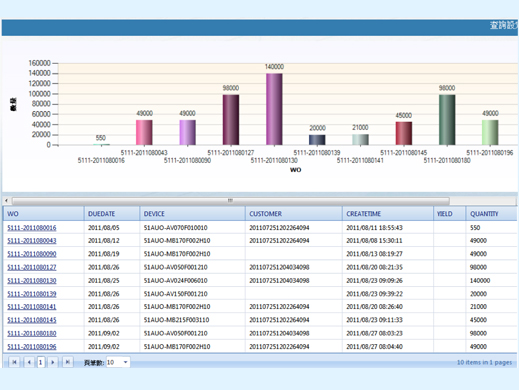
Task: Click chart axis label 5111-2011080016
Action: [x=101, y=160]
